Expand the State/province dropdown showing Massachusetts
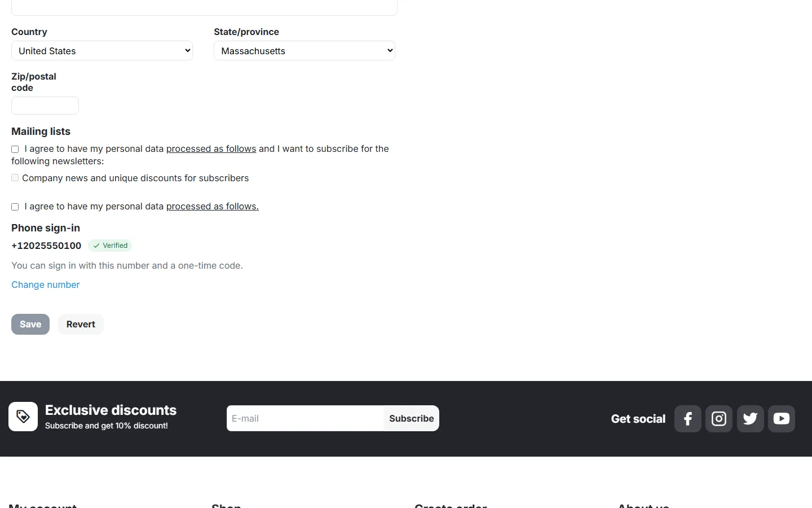Image resolution: width=812 pixels, height=508 pixels. (x=304, y=51)
